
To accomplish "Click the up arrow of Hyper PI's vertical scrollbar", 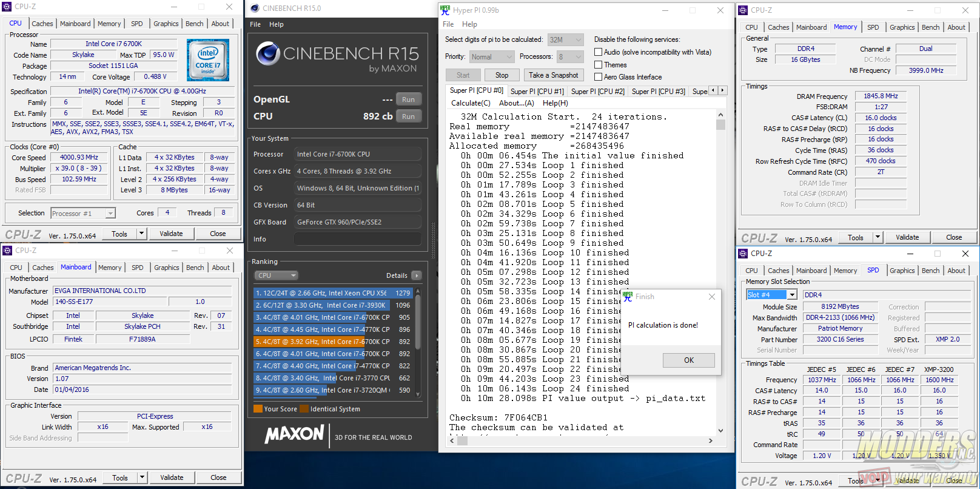I will [720, 115].
